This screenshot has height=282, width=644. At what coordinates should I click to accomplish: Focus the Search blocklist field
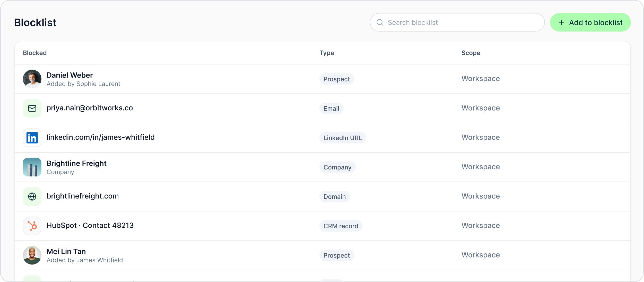coord(457,22)
